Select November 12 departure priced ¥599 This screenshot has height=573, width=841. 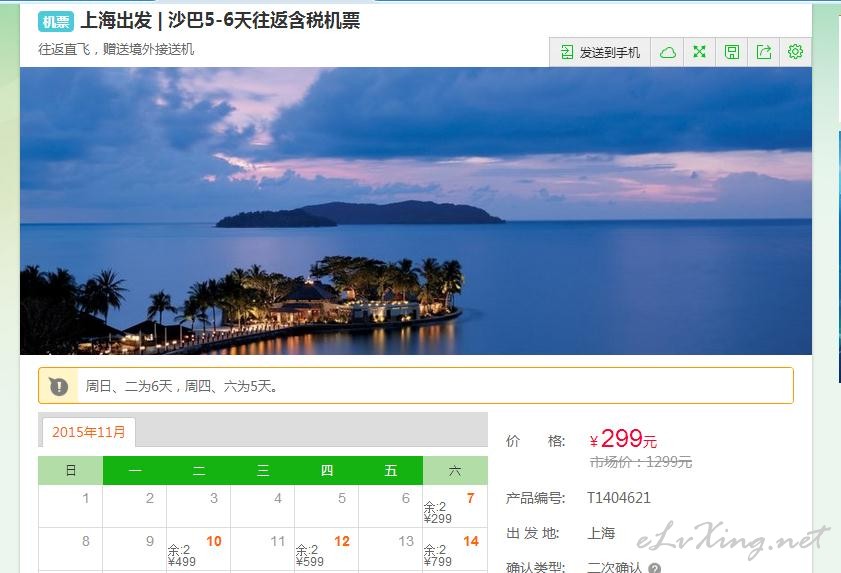tap(327, 549)
